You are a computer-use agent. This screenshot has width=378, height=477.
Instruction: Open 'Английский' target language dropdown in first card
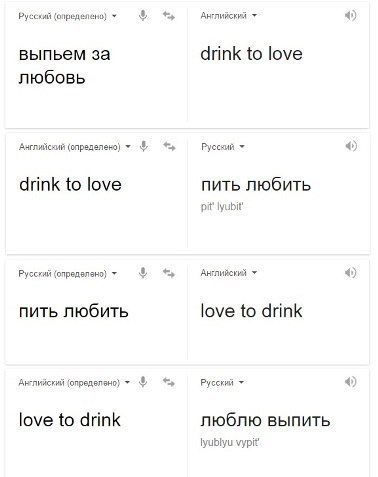coord(229,15)
